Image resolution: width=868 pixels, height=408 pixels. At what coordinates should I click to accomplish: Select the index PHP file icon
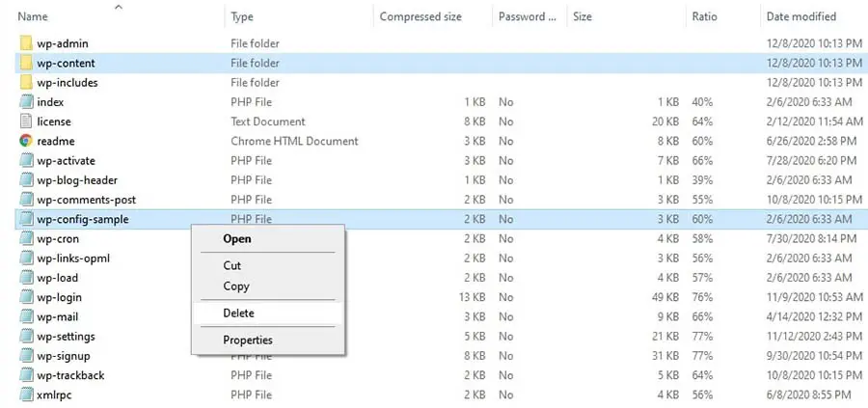pos(26,102)
